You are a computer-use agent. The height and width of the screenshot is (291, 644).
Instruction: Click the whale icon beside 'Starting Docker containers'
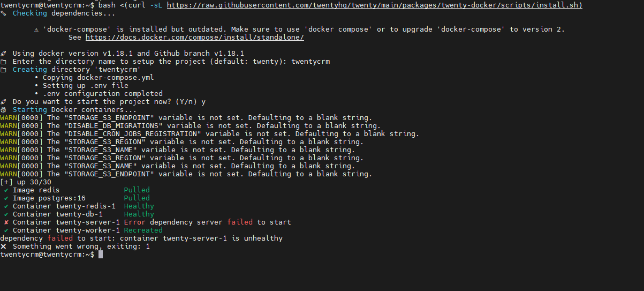3,109
